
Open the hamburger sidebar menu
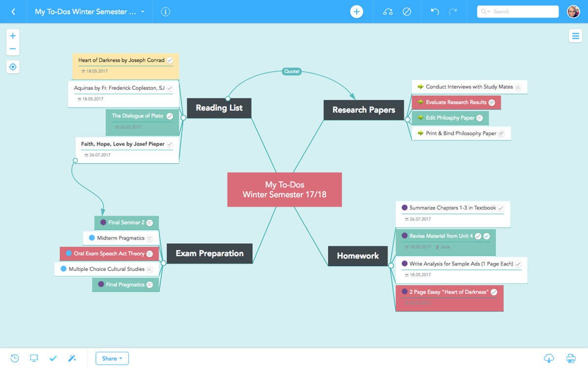[x=575, y=36]
